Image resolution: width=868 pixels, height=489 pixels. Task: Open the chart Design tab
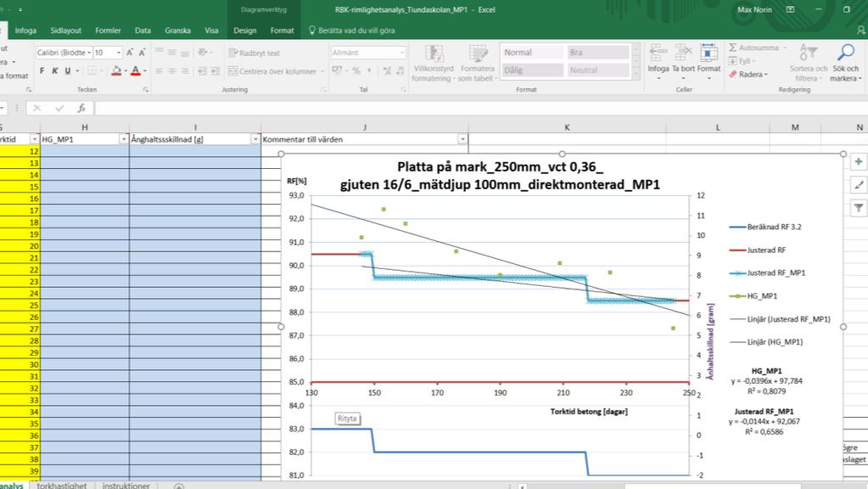[x=244, y=31]
